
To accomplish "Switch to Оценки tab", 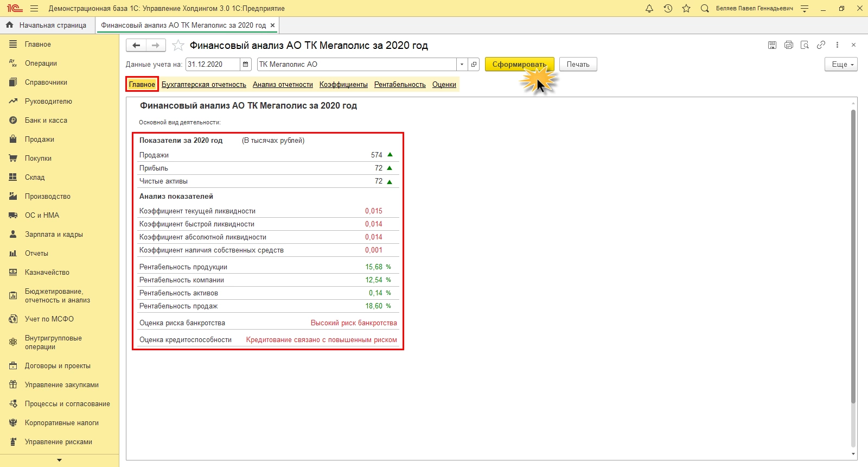I will (x=444, y=84).
